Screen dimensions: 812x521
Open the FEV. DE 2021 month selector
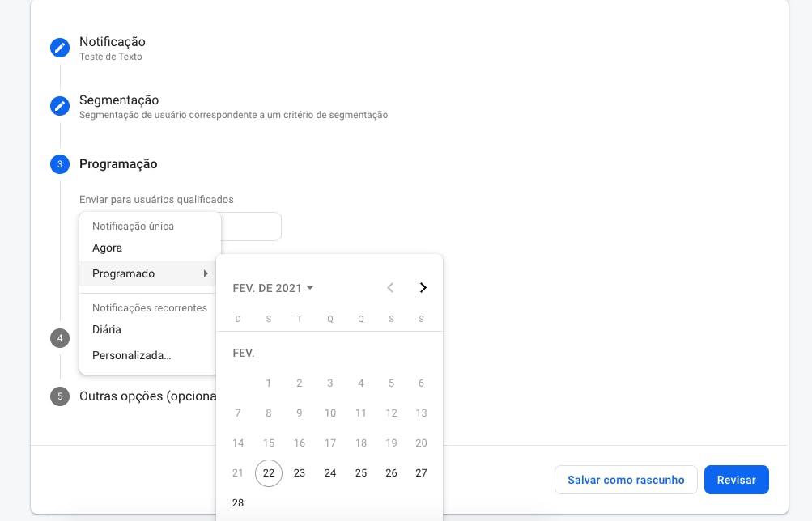tap(273, 287)
